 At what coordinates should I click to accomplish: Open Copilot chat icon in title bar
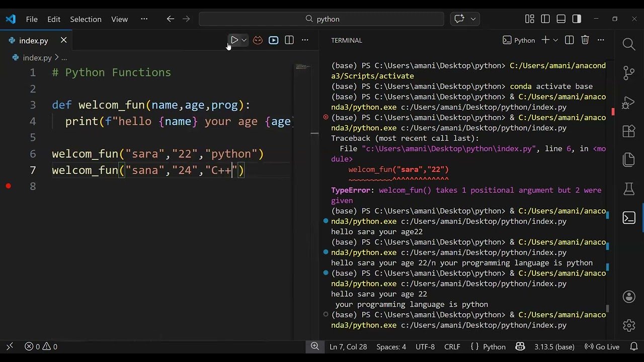pos(459,19)
